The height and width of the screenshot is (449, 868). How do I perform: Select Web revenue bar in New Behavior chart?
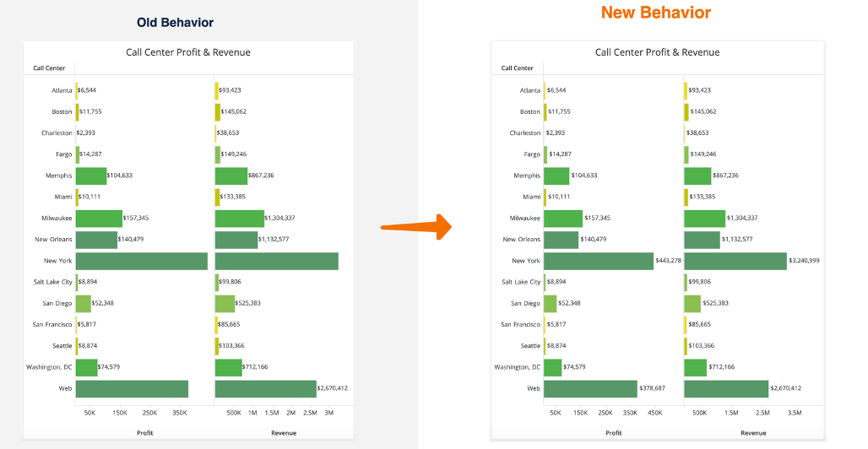click(726, 388)
